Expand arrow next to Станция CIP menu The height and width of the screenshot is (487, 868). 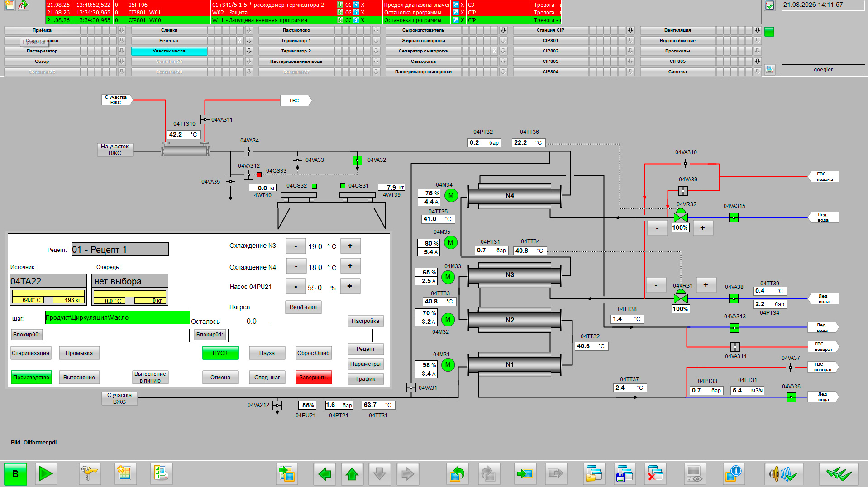(x=630, y=30)
